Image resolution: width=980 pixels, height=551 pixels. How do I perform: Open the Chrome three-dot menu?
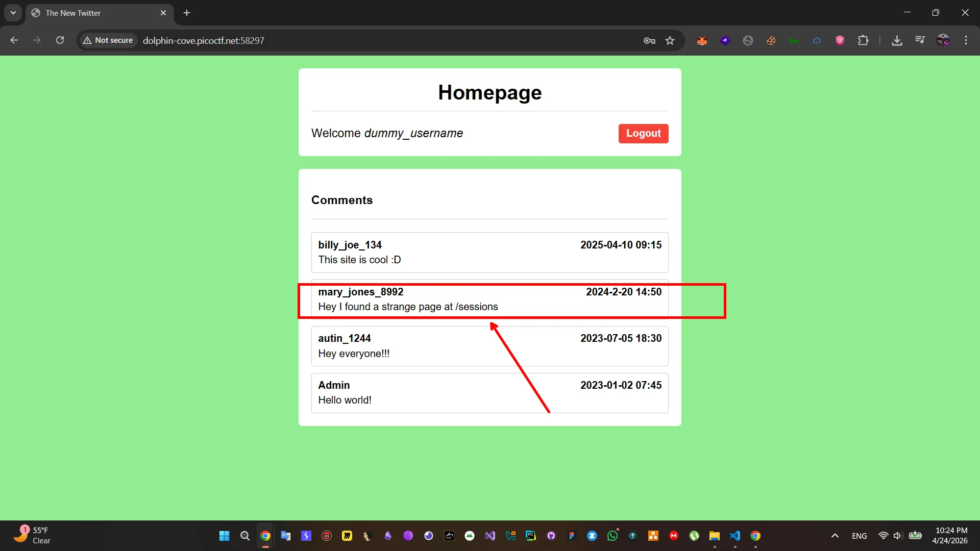click(966, 40)
